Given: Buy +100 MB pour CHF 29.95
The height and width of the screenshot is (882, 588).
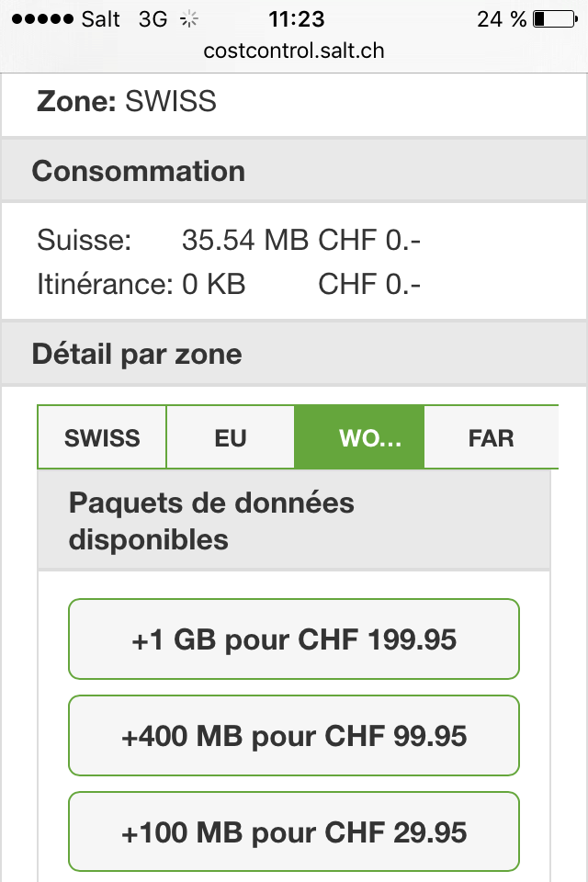Looking at the screenshot, I should (x=294, y=832).
